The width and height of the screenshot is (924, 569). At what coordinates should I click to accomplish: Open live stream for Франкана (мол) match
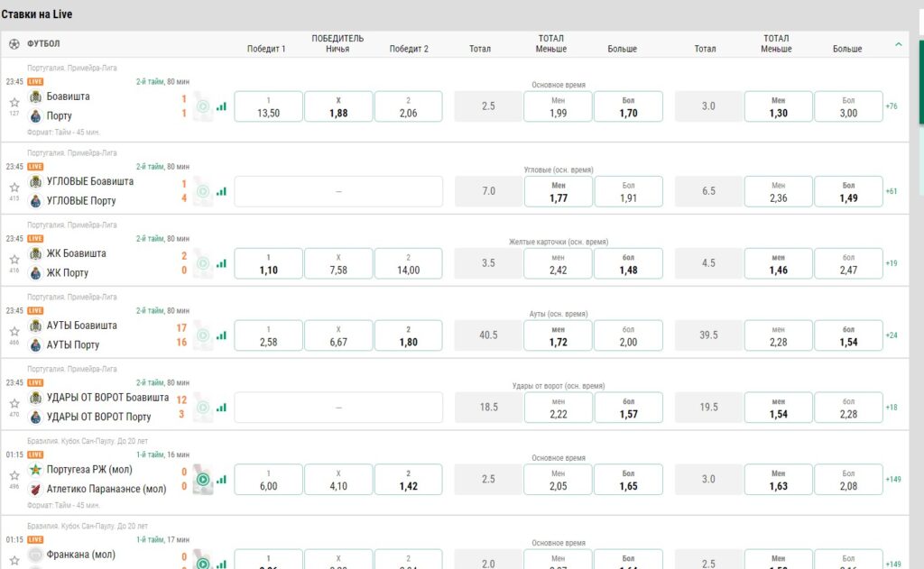pyautogui.click(x=203, y=563)
